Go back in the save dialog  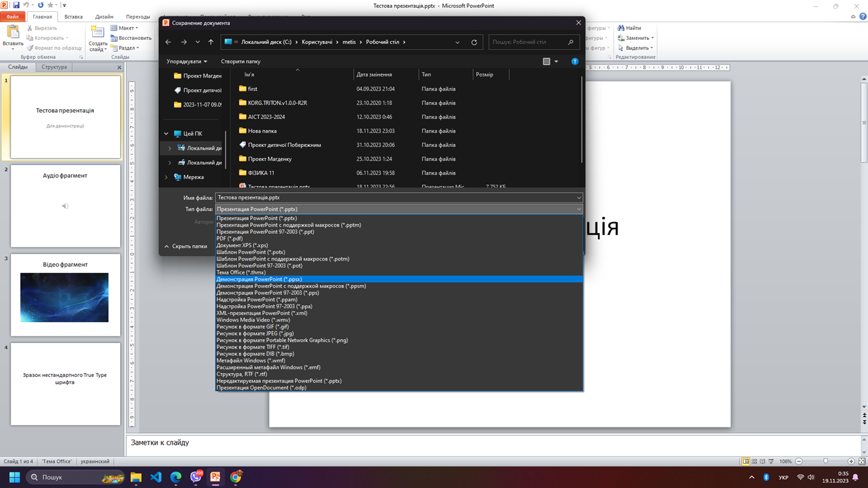click(x=169, y=42)
